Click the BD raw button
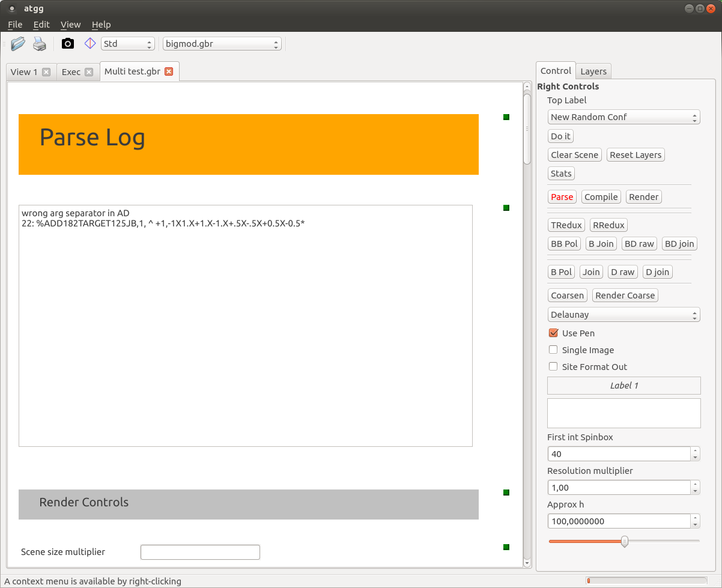Screen dimensions: 722x588 point(639,244)
